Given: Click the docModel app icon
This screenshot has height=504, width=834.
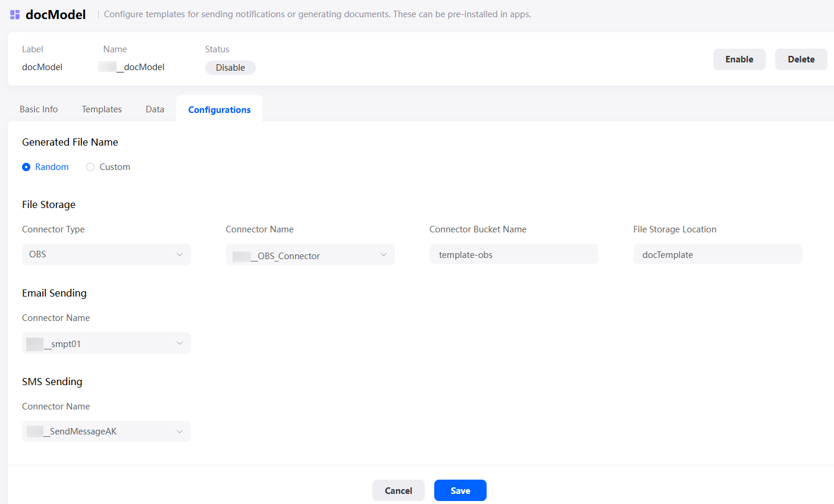Looking at the screenshot, I should coord(15,14).
